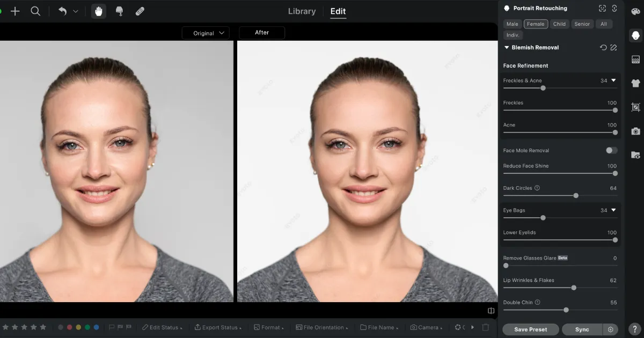The height and width of the screenshot is (338, 644).
Task: Collapse the Eye Bags group arrow
Action: 614,210
